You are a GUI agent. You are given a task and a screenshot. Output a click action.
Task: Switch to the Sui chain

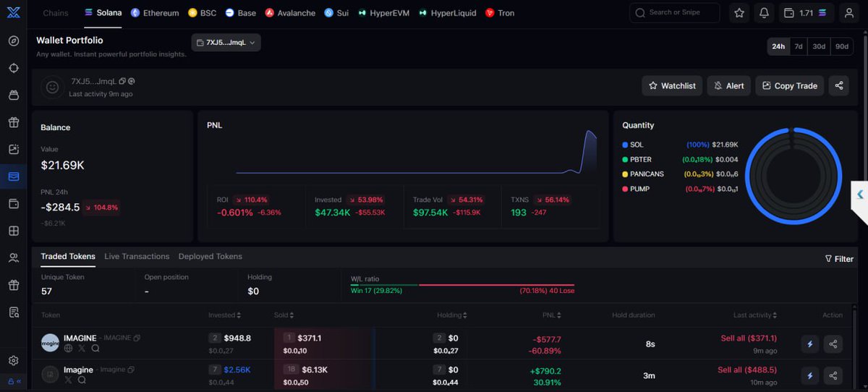point(336,13)
